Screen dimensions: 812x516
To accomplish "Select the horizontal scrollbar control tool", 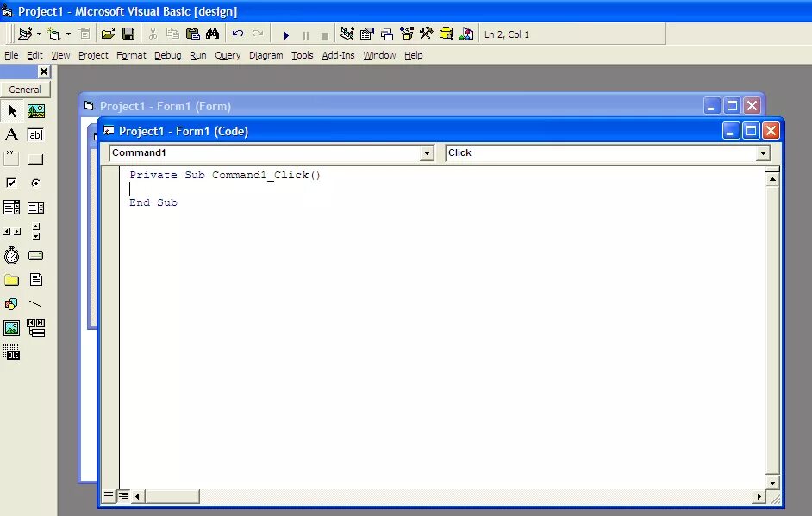I will 12,232.
